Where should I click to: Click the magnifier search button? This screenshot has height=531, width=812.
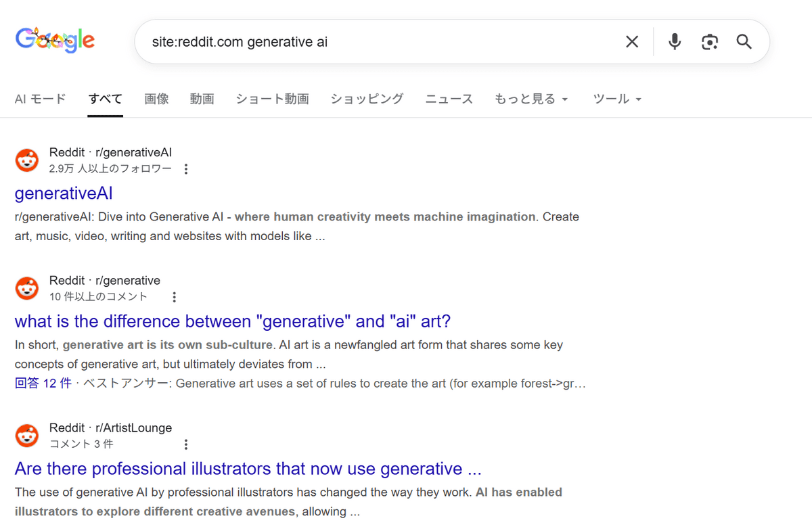pos(744,42)
